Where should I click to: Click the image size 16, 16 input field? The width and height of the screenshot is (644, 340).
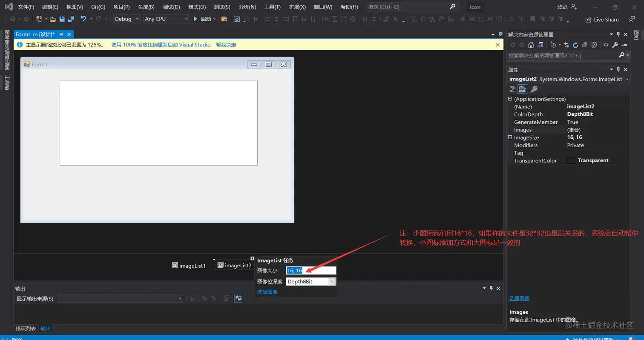click(x=311, y=271)
